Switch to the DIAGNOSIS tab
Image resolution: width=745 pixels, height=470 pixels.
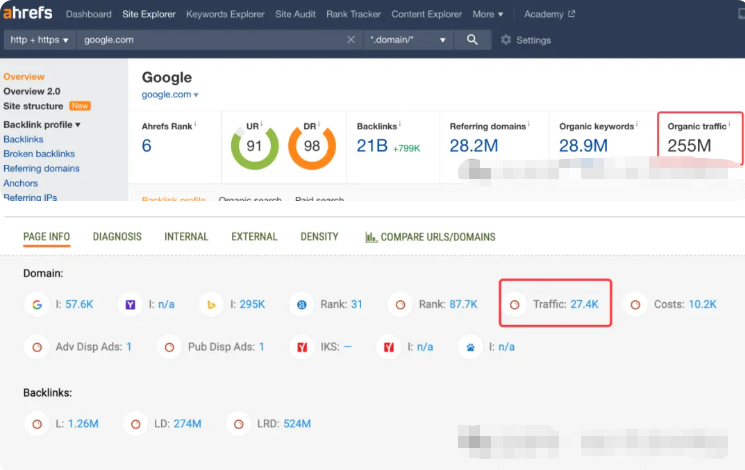coord(117,237)
